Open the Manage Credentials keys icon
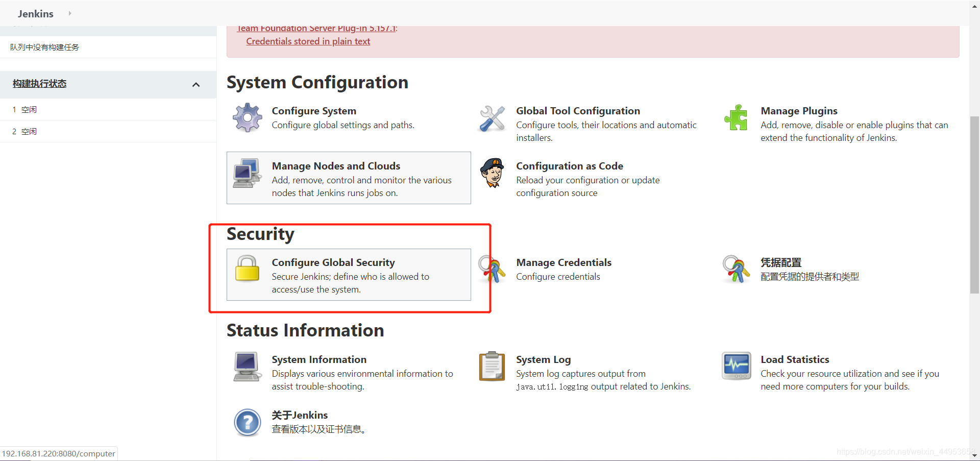 492,269
